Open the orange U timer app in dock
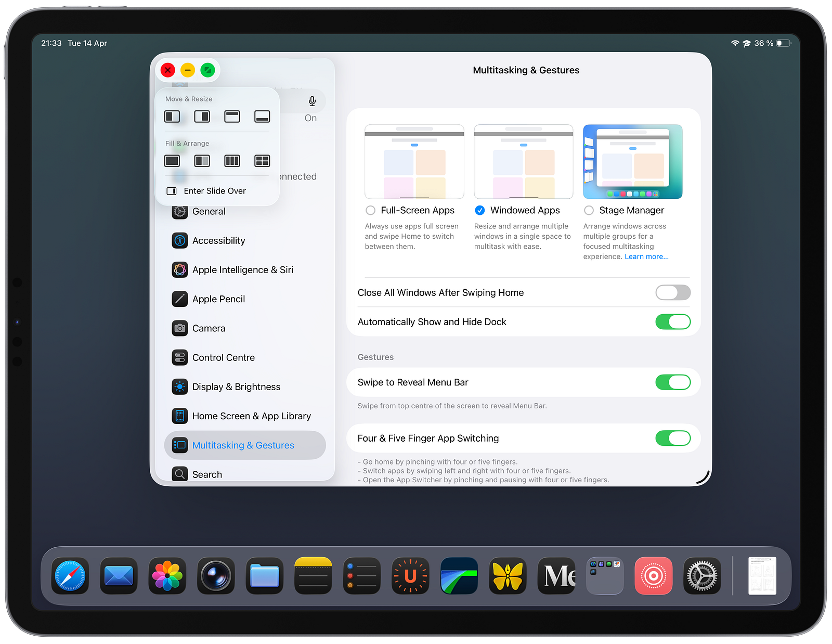 click(x=410, y=576)
